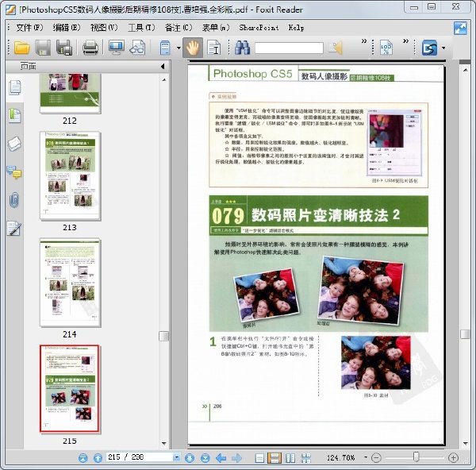Click the page display toolbar icon
Screen dimensions: 476x470
tap(165, 48)
